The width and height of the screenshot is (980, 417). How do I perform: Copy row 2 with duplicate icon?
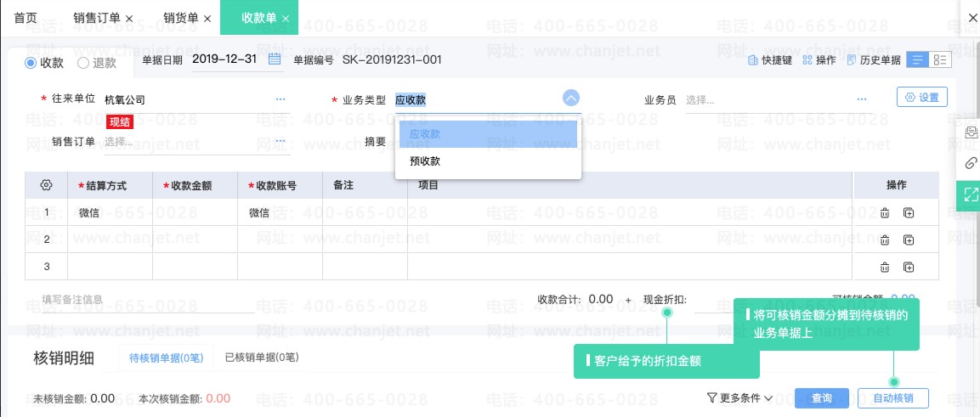click(909, 239)
